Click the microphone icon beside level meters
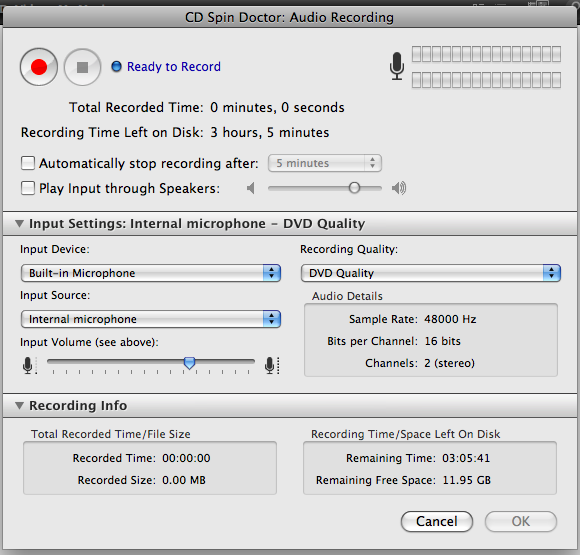The image size is (580, 555). 397,66
